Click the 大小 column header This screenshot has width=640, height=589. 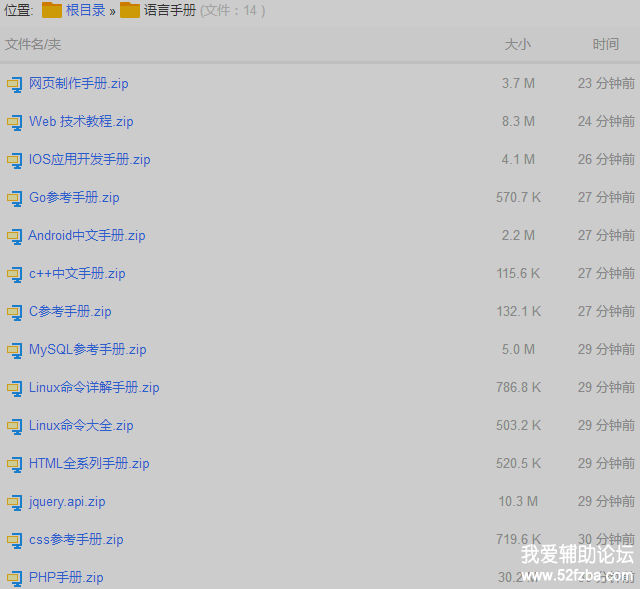click(518, 44)
